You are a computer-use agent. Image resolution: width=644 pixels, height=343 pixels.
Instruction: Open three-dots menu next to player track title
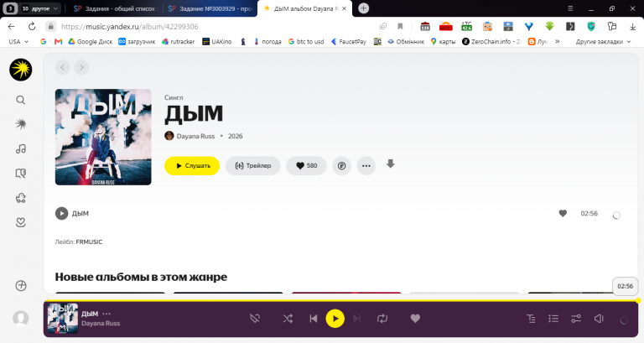106,314
